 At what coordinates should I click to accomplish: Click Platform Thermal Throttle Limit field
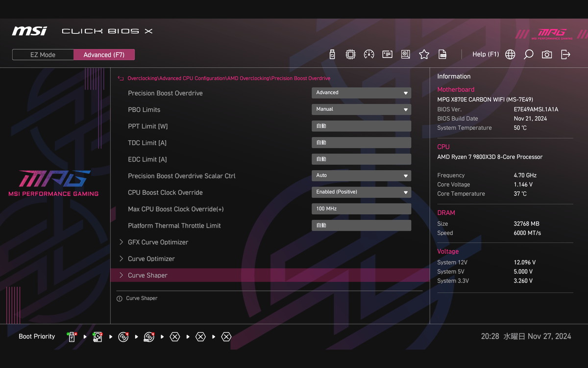click(361, 226)
